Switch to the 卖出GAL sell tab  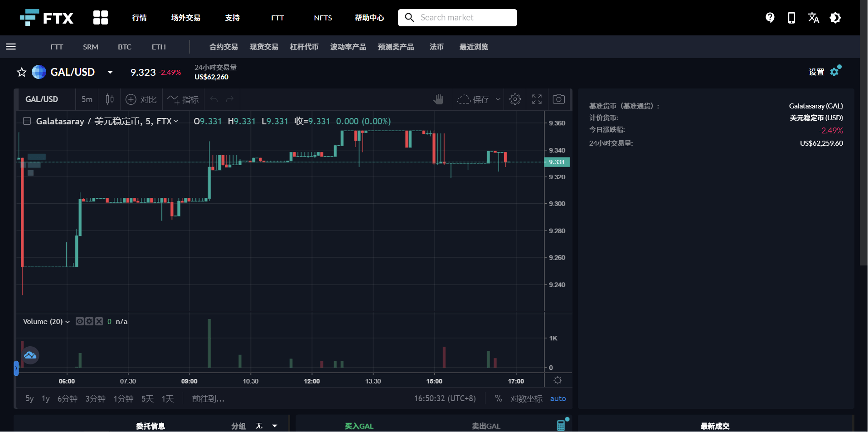pos(486,426)
